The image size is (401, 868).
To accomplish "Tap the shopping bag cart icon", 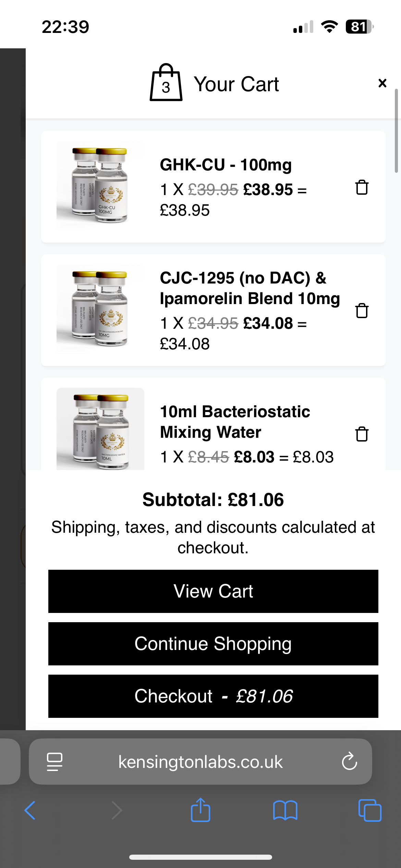I will tap(166, 83).
